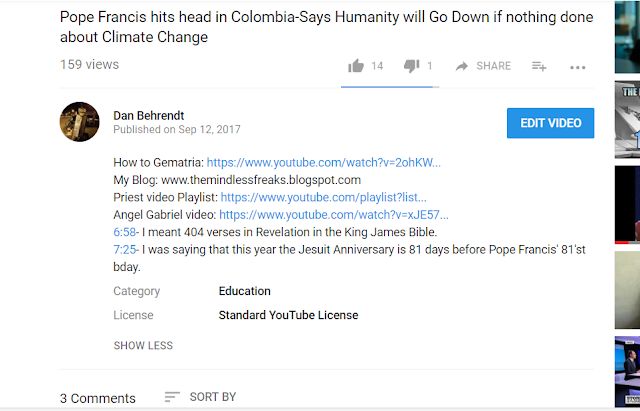Image resolution: width=640 pixels, height=411 pixels.
Task: Collapse description with SHOW LESS
Action: coord(143,346)
